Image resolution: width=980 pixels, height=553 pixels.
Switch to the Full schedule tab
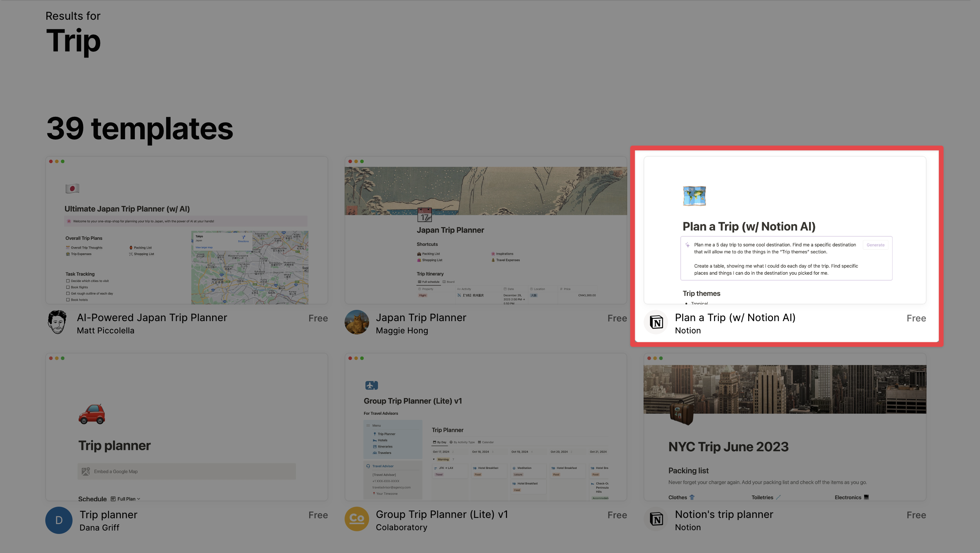(x=428, y=282)
